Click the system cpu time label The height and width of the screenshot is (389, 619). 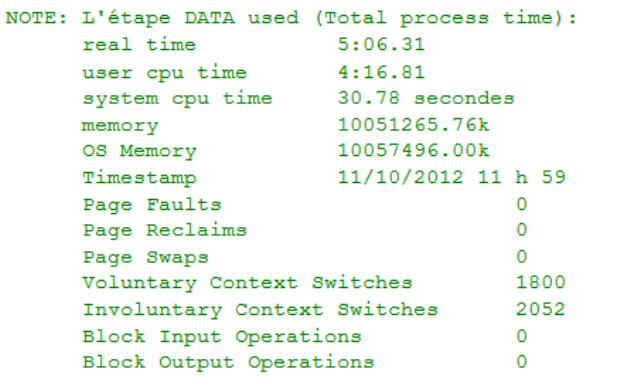click(x=177, y=99)
